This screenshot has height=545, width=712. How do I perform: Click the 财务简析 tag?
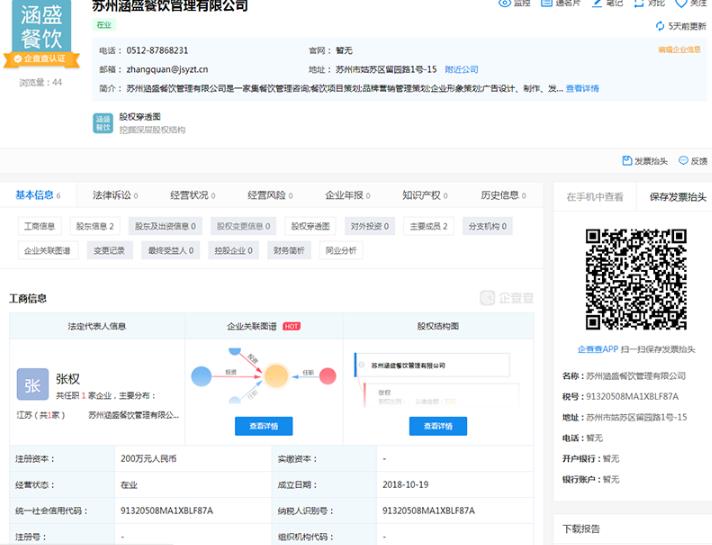(289, 251)
